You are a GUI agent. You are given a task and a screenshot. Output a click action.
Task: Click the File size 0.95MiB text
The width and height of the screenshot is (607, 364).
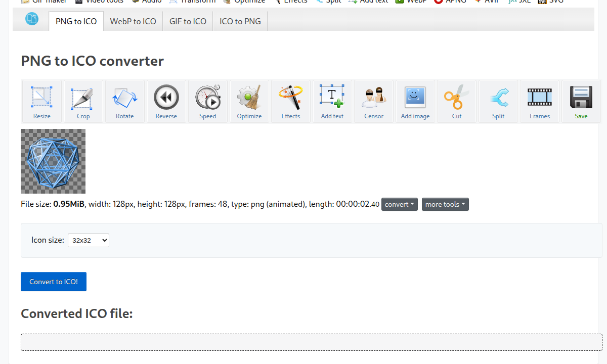tap(53, 204)
